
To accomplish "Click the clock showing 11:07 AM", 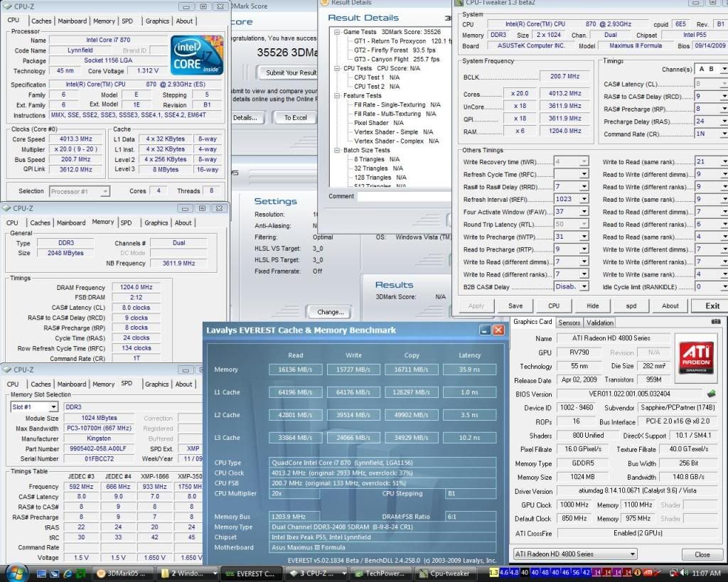I will (x=706, y=573).
